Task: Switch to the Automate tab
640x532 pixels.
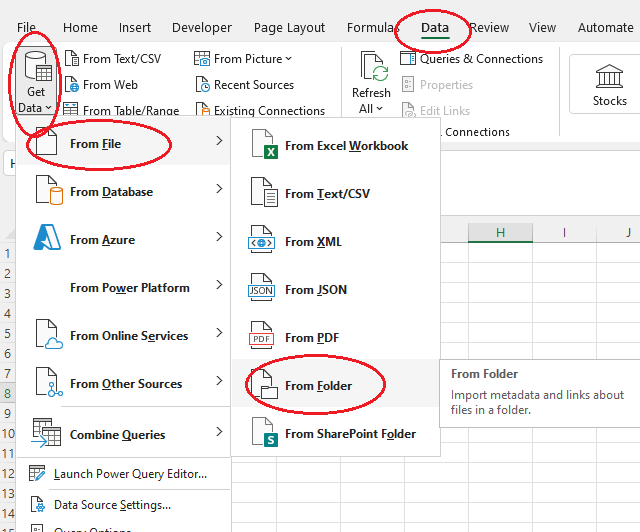Action: pos(605,27)
